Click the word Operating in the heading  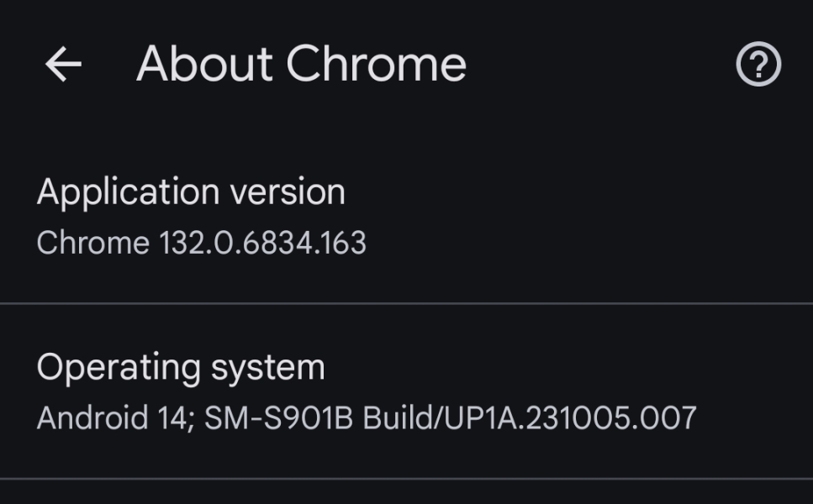click(x=118, y=368)
